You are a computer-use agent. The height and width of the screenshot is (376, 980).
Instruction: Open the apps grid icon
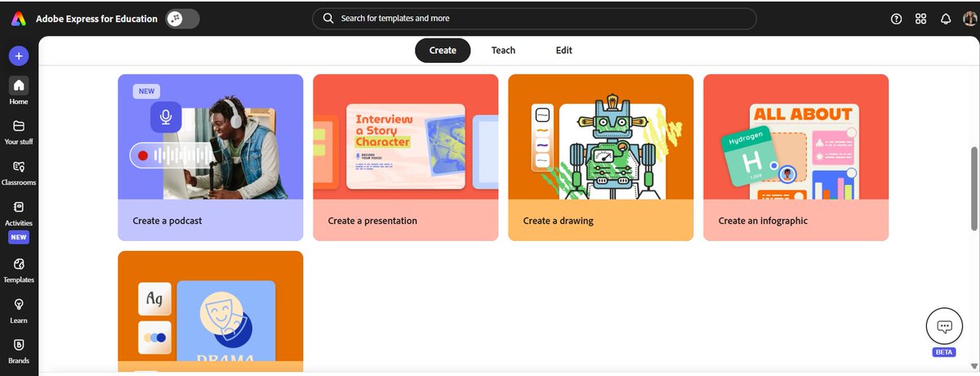coord(921,19)
